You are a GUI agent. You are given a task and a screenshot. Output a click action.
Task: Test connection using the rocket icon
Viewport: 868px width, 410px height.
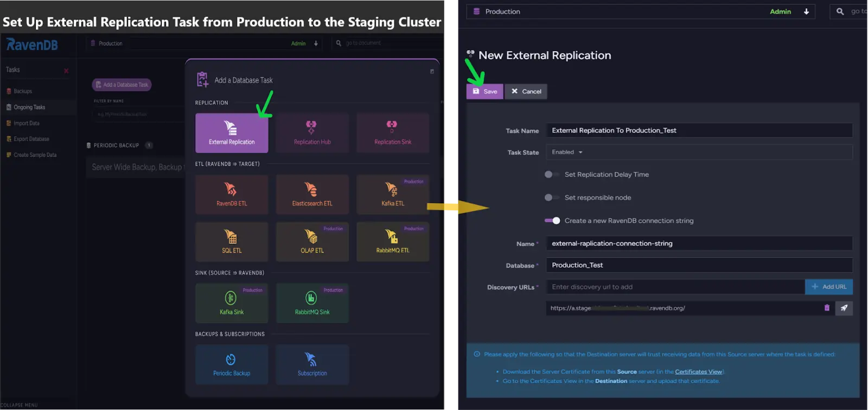tap(844, 308)
